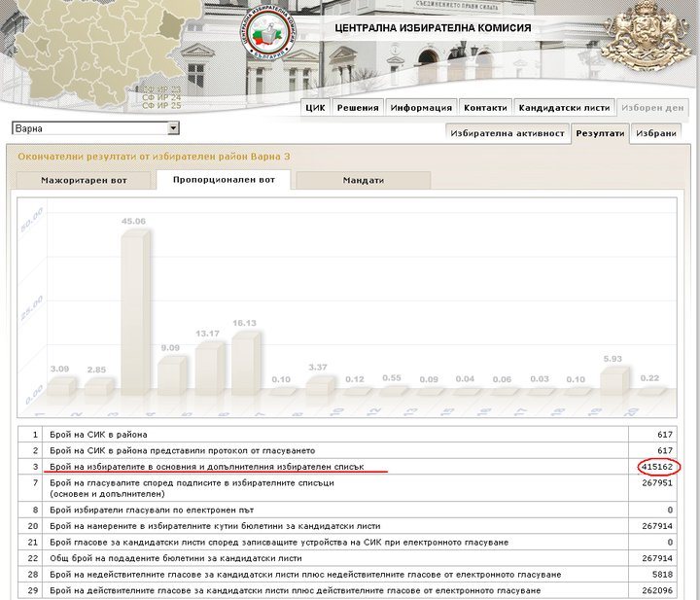Go to the Информация menu tab

pyautogui.click(x=421, y=108)
